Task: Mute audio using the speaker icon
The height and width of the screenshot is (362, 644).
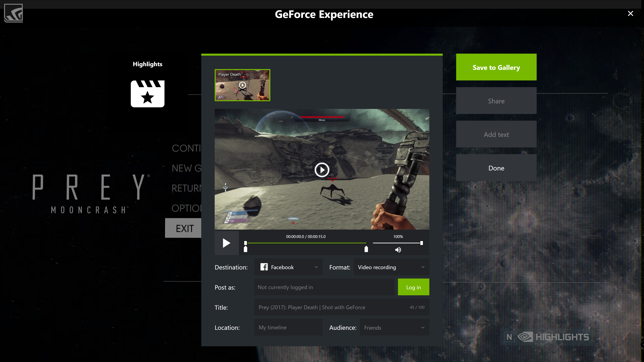Action: tap(398, 250)
